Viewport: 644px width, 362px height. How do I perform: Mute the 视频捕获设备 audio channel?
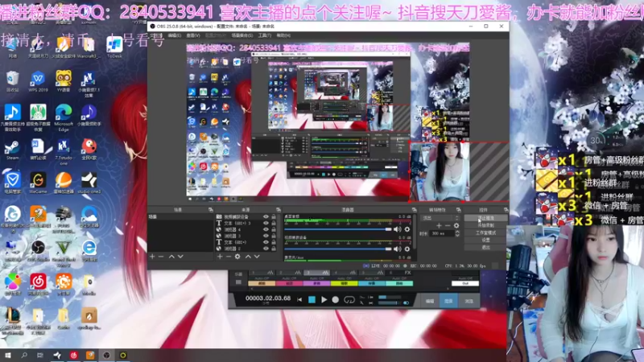click(x=397, y=249)
